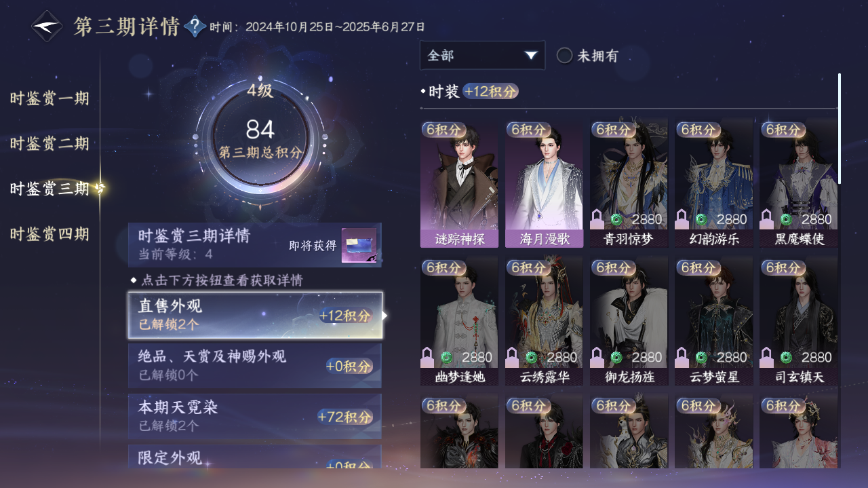This screenshot has height=488, width=868.
Task: Click the lock icon on 幽梦逢她
Action: click(428, 357)
